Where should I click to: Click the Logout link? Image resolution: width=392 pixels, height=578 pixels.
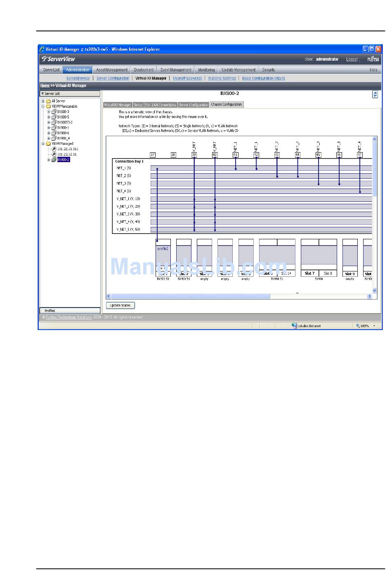coord(352,59)
